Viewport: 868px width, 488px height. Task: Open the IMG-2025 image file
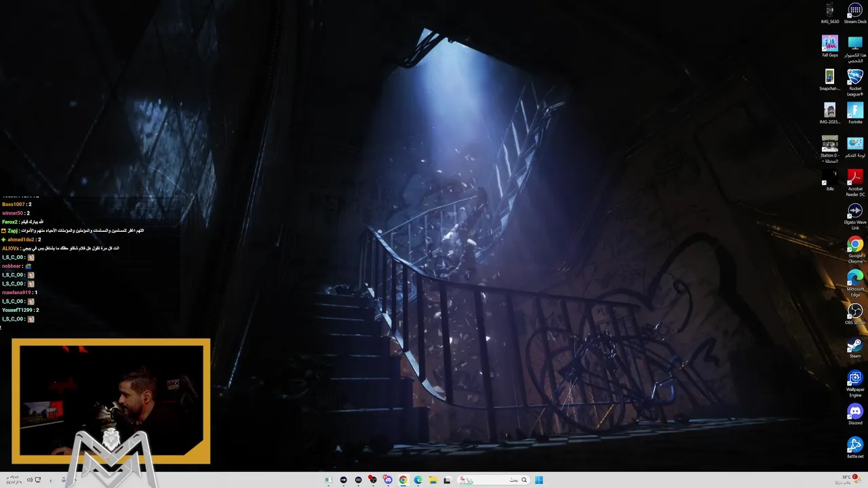click(830, 113)
